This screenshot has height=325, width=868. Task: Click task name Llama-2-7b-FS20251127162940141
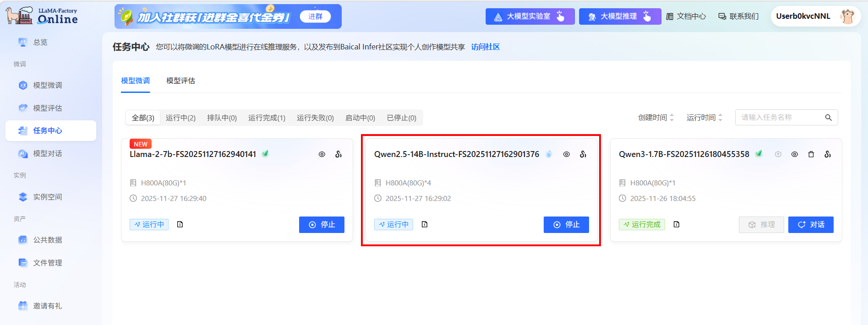tap(193, 154)
